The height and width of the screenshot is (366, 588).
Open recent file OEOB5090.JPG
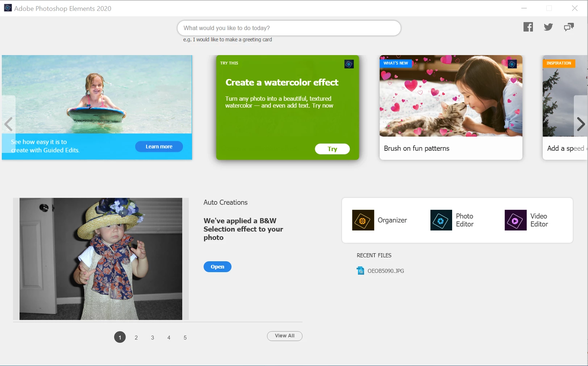click(x=385, y=271)
